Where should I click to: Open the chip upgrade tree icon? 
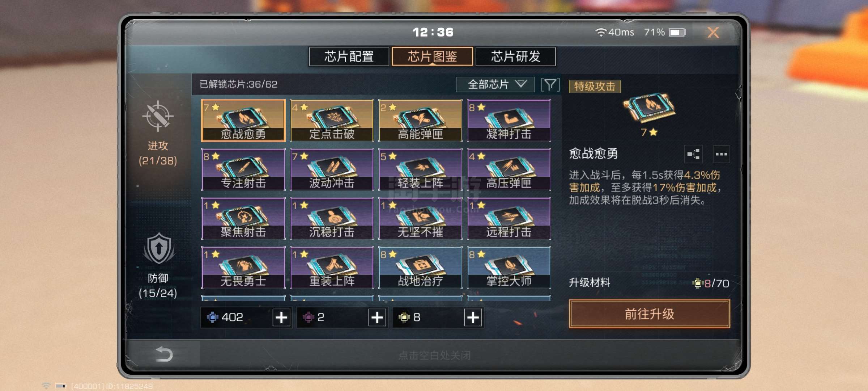(693, 154)
